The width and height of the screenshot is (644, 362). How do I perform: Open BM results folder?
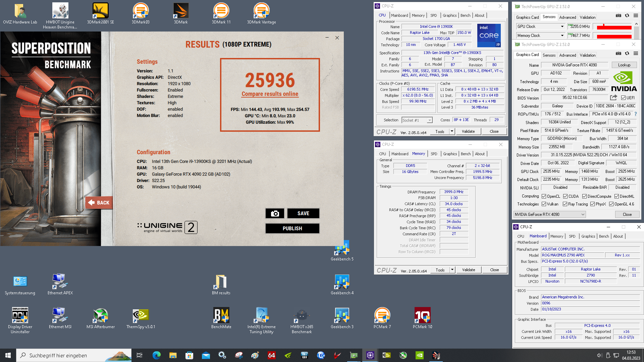[221, 285]
